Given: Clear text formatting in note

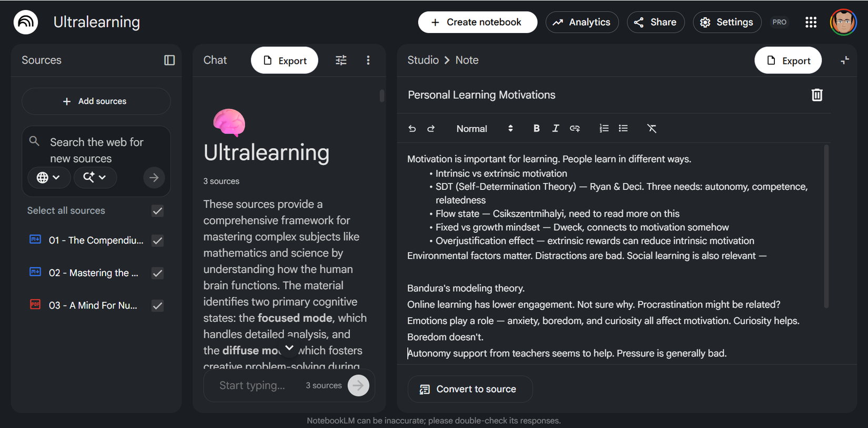Looking at the screenshot, I should [652, 128].
